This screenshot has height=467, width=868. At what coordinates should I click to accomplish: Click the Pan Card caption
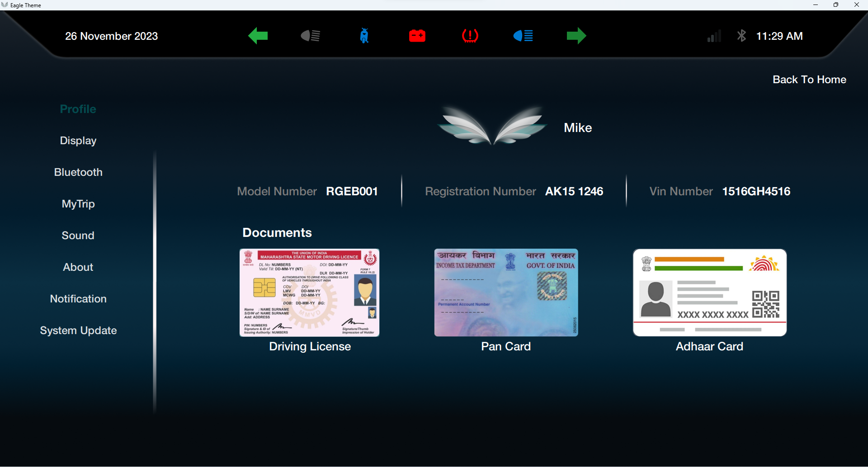[x=506, y=346]
